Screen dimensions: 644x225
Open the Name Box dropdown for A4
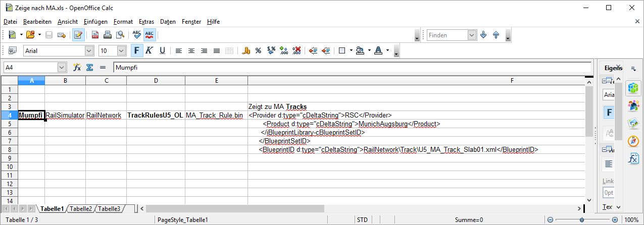[62, 67]
